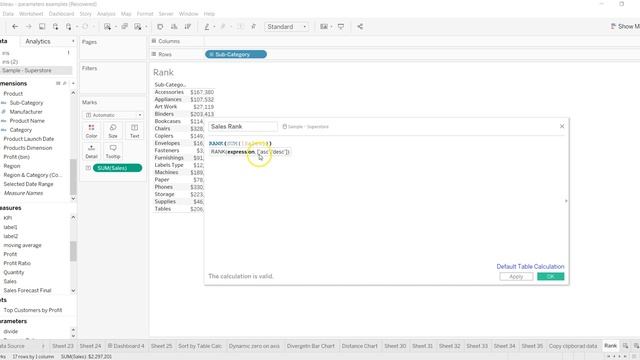Image resolution: width=640 pixels, height=360 pixels.
Task: Click the Sort ascending toolbar icon
Action: pyautogui.click(x=174, y=27)
